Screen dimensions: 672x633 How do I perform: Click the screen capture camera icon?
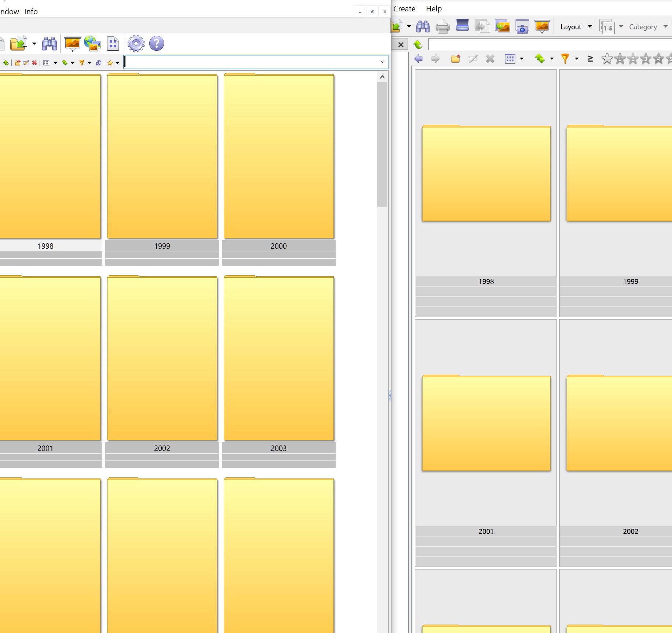point(522,27)
